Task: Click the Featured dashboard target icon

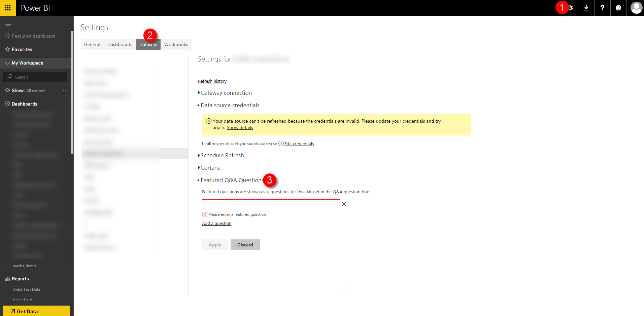Action: 7,36
